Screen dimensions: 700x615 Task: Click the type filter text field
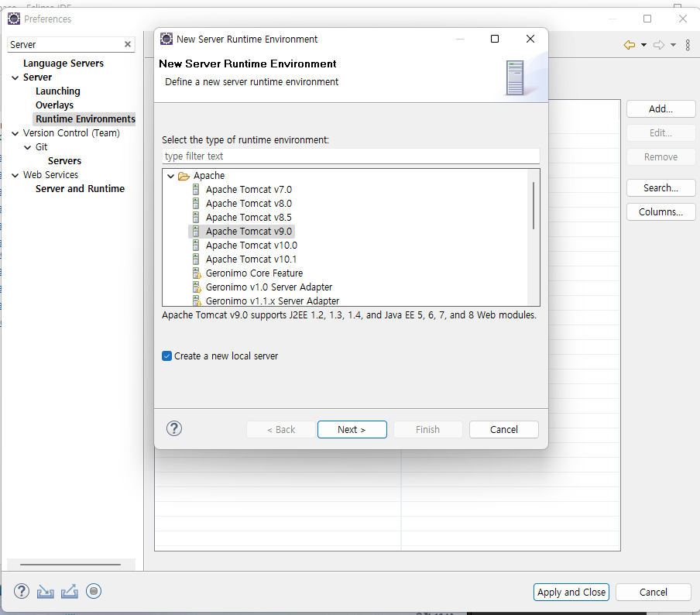(351, 156)
